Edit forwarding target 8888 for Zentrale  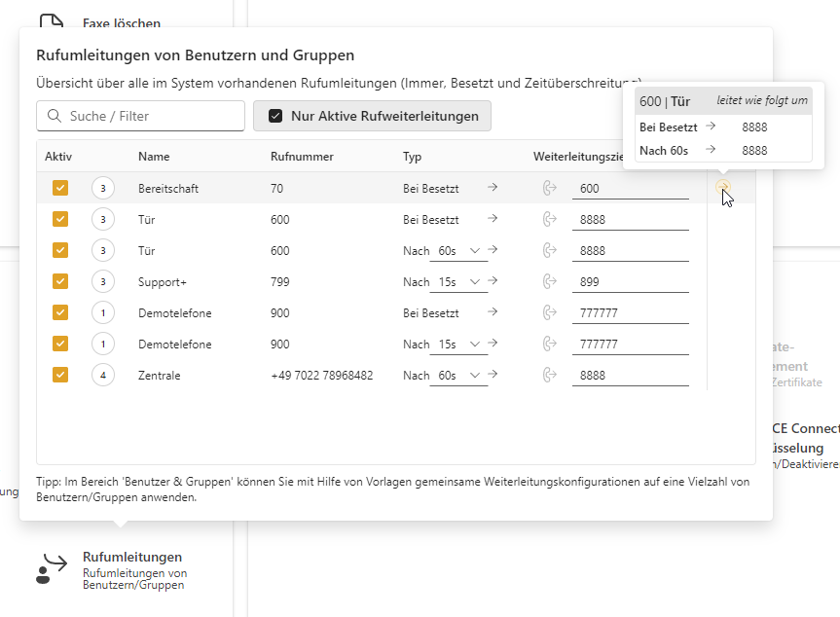tap(631, 375)
